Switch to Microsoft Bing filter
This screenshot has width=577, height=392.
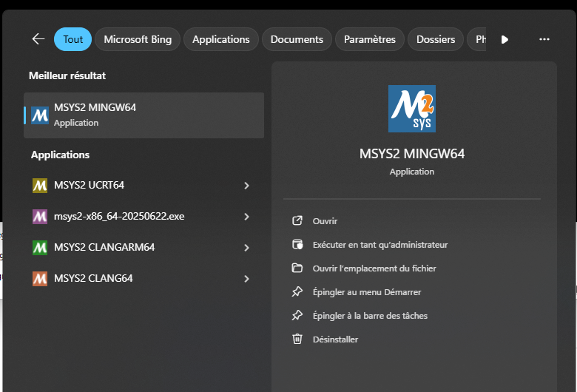coord(138,39)
